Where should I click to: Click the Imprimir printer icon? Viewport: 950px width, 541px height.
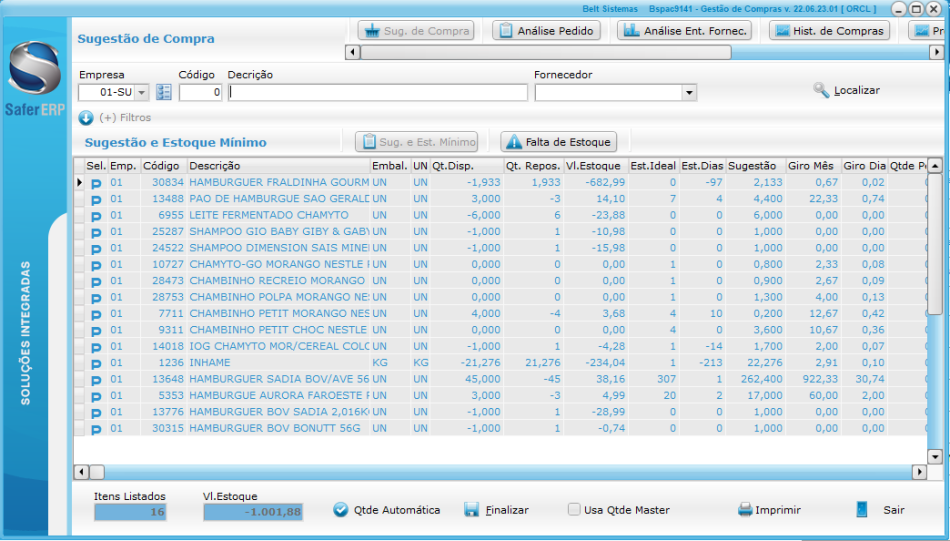click(745, 510)
